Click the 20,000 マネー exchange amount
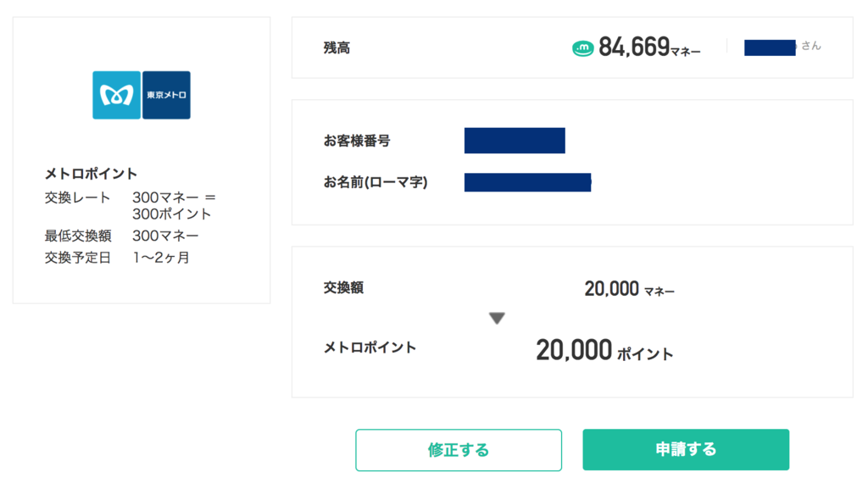 point(630,289)
